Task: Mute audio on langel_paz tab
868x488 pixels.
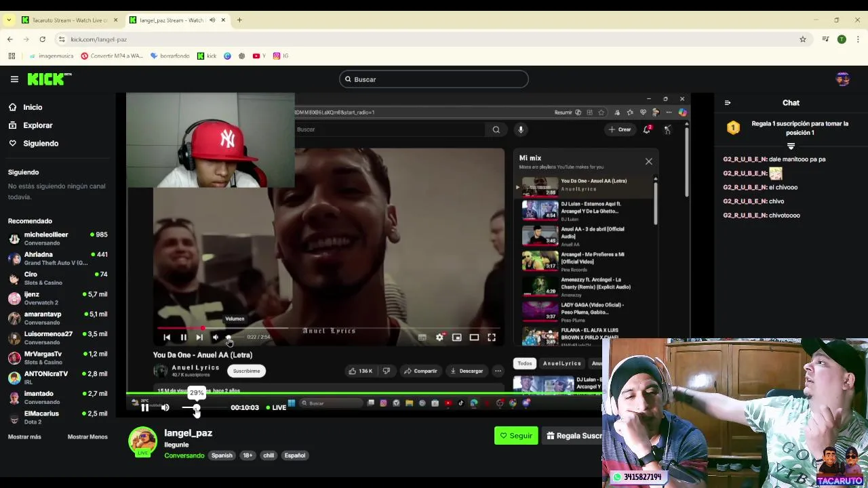Action: (x=212, y=20)
